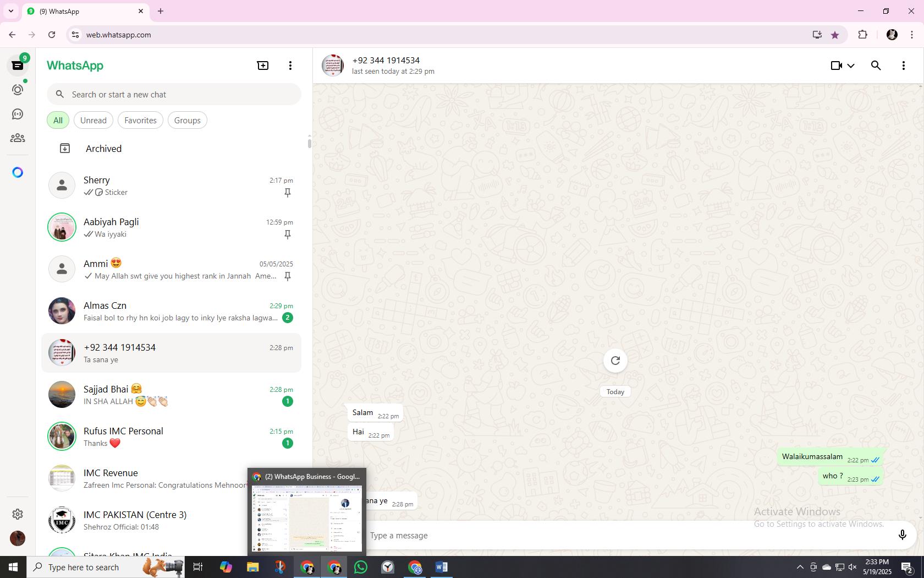Click the 'who ?' sent message
This screenshot has width=924, height=578.
(x=850, y=476)
